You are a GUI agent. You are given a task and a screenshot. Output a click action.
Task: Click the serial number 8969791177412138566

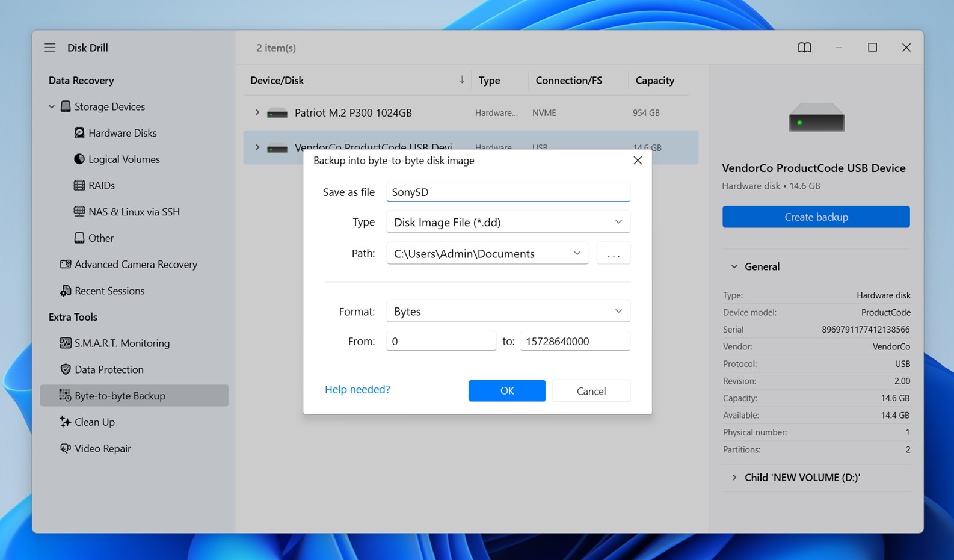click(x=866, y=329)
